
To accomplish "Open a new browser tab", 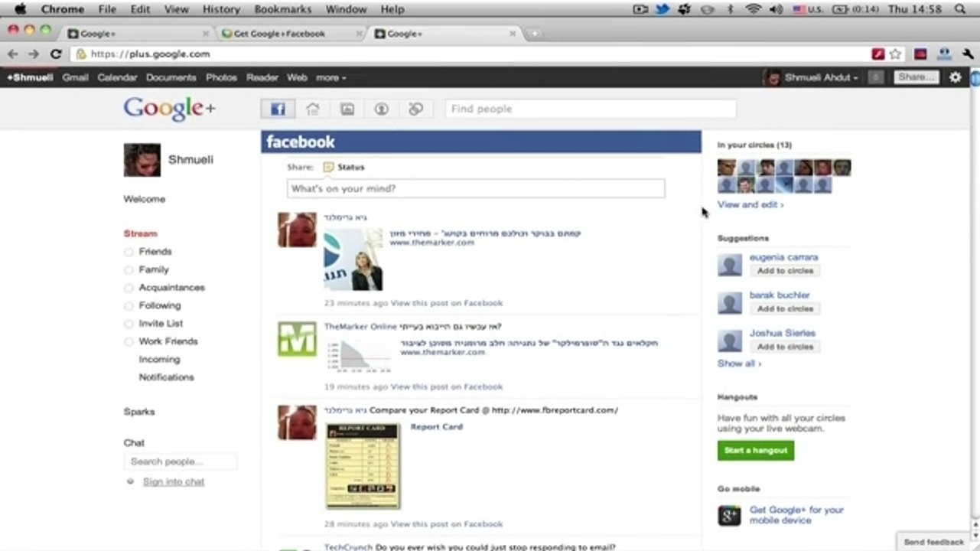I will [534, 34].
